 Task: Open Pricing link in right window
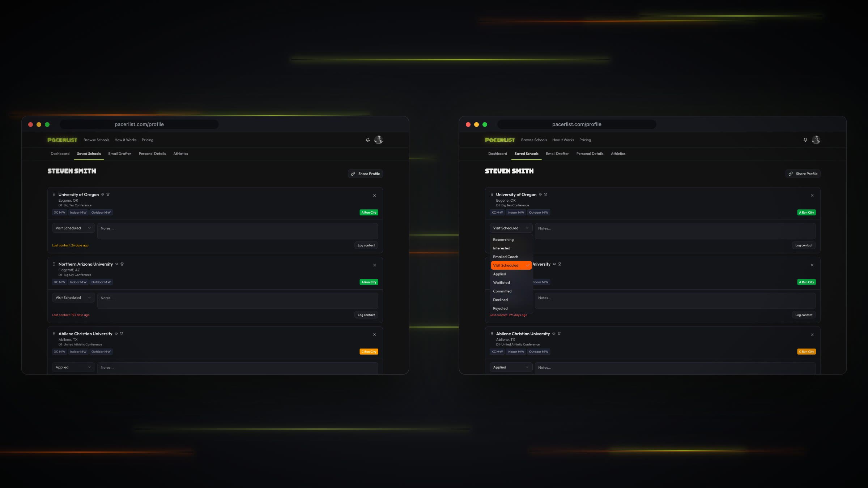(585, 140)
